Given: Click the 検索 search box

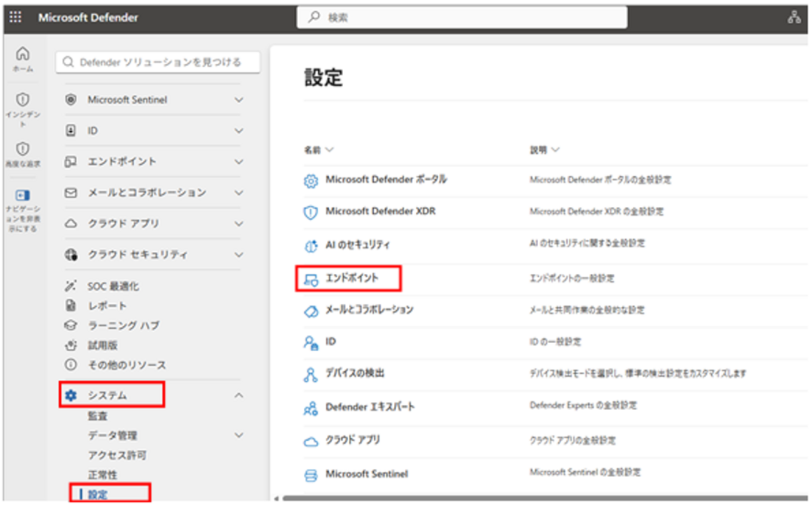Looking at the screenshot, I should (x=461, y=17).
